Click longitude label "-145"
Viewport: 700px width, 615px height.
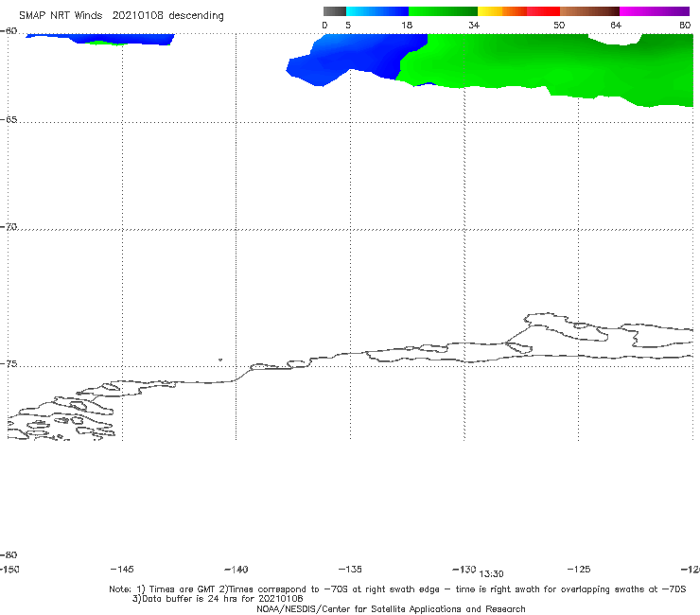[122, 569]
